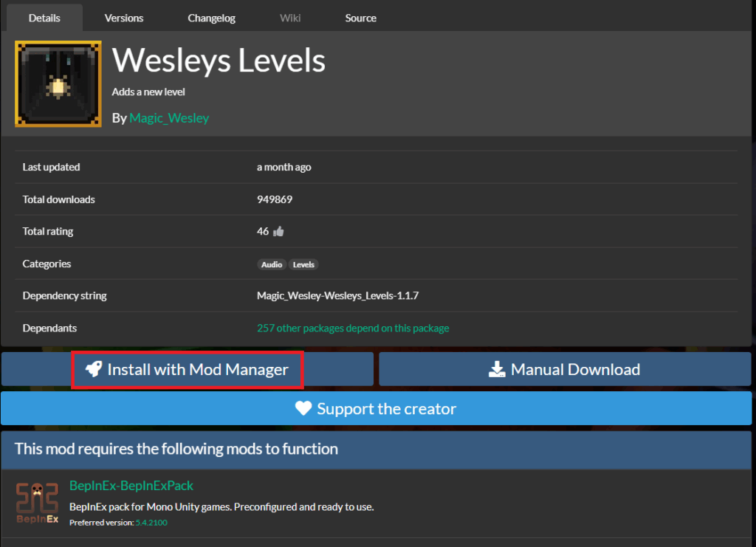Click the Manual Download button
Screen dimensions: 756x547
click(565, 369)
